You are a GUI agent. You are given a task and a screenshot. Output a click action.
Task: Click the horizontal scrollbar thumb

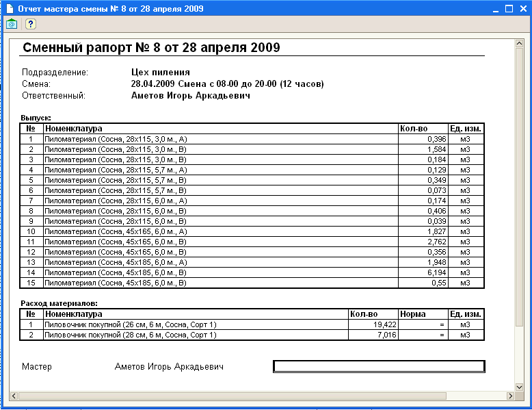232,396
